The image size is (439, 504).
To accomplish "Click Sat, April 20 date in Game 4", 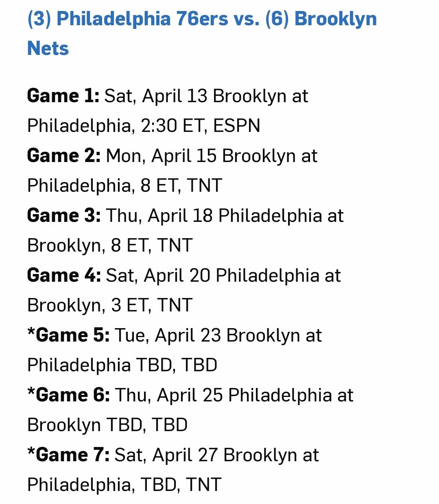I will (158, 276).
